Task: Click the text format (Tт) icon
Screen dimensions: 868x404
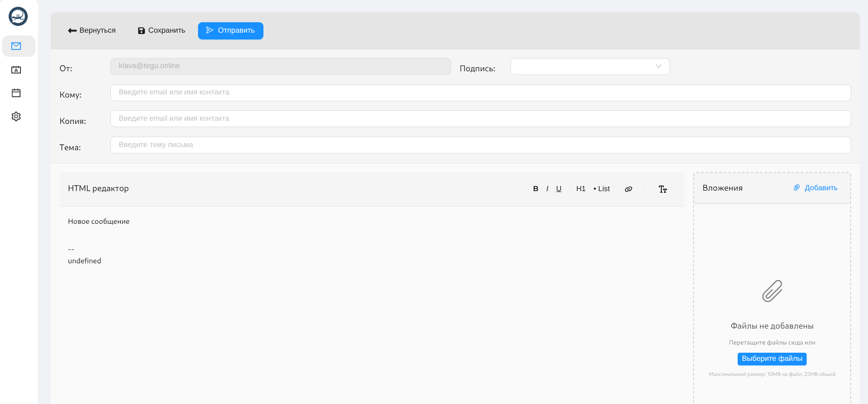Action: tap(663, 189)
